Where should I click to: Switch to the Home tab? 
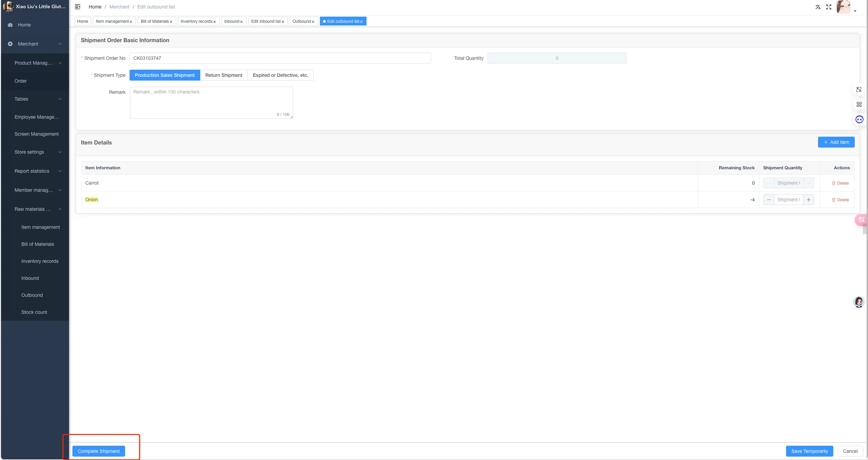pyautogui.click(x=83, y=21)
